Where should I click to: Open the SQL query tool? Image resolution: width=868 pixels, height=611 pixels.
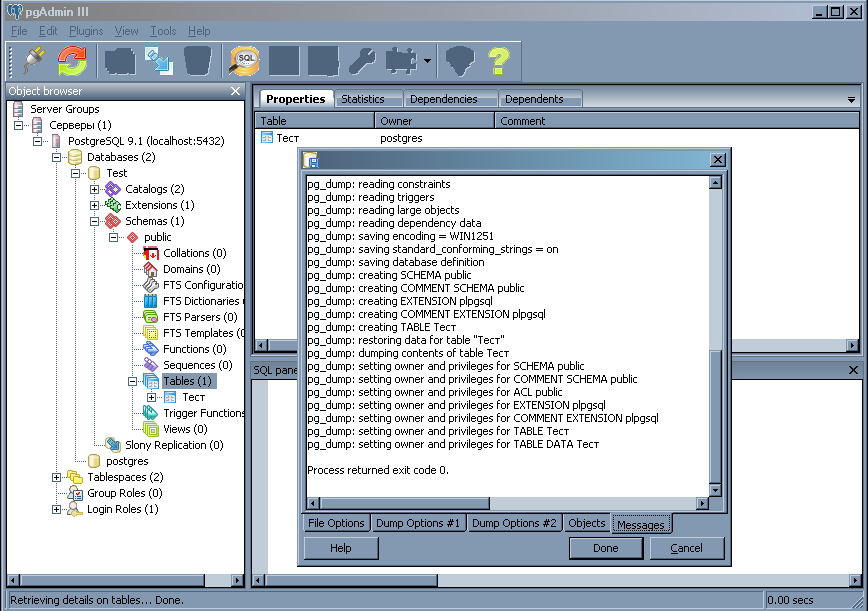(x=244, y=61)
